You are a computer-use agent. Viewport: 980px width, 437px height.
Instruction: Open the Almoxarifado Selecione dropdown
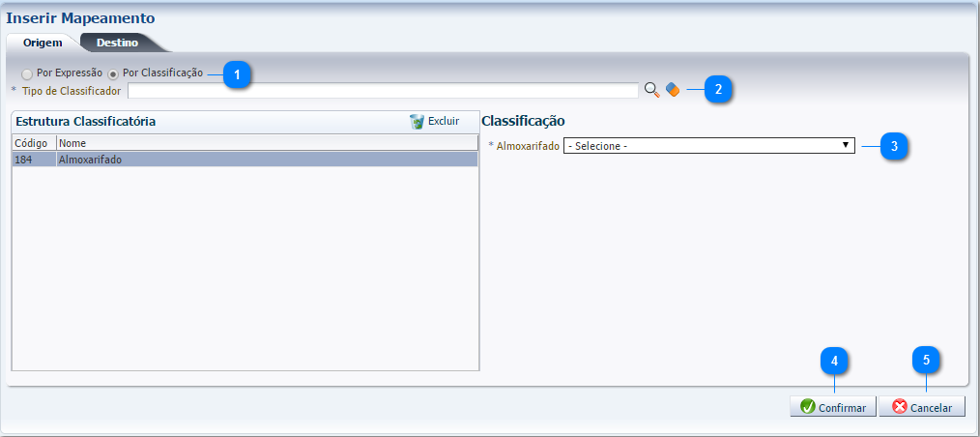coord(708,146)
